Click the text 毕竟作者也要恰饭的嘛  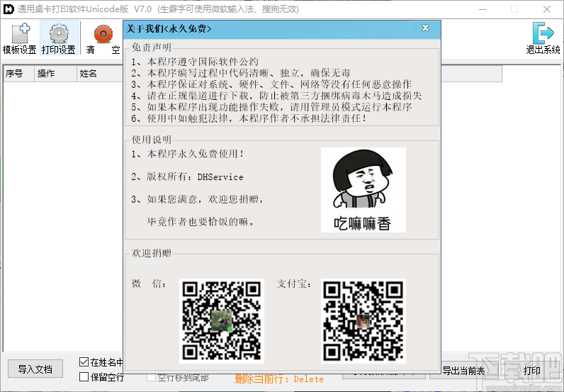[x=201, y=222]
